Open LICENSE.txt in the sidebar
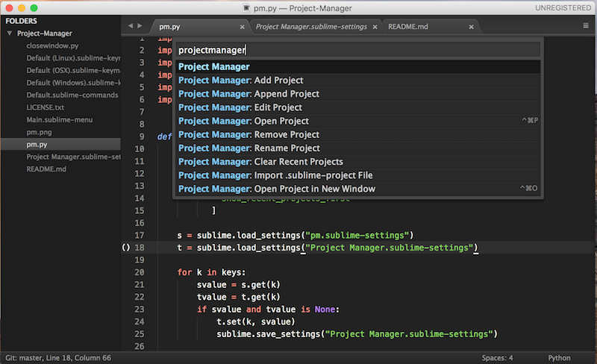The width and height of the screenshot is (597, 364). [45, 107]
